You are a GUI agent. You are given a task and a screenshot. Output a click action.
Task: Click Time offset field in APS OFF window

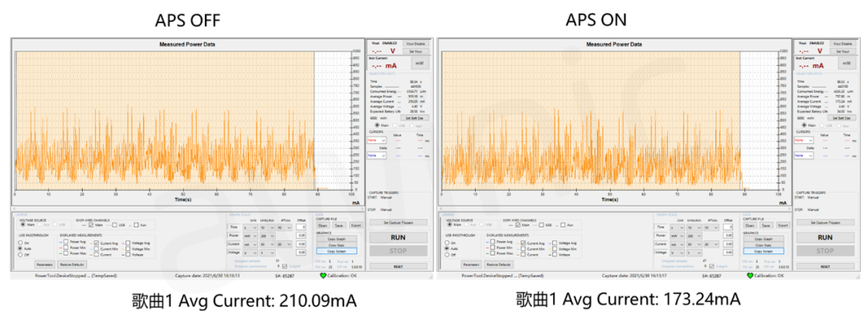click(x=301, y=227)
